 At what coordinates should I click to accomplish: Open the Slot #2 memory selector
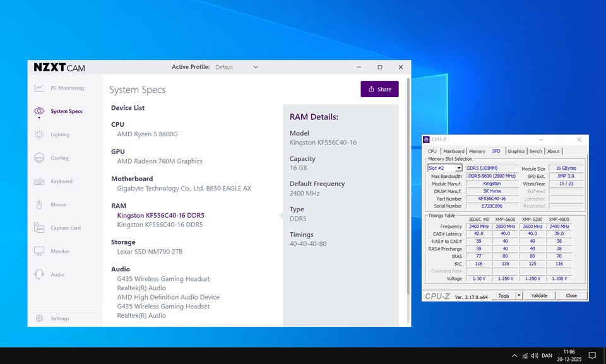coord(444,168)
